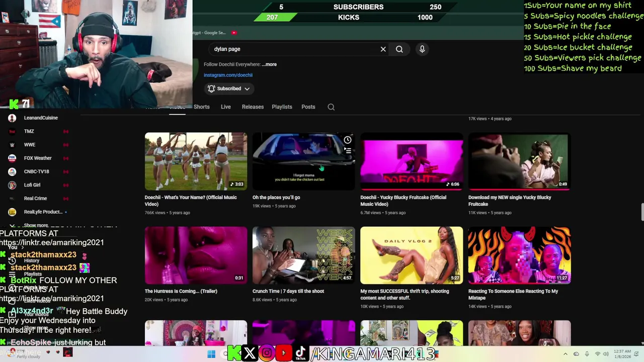This screenshot has width=644, height=362.
Task: Click the Wi-Fi icon in system tray
Action: 598,354
